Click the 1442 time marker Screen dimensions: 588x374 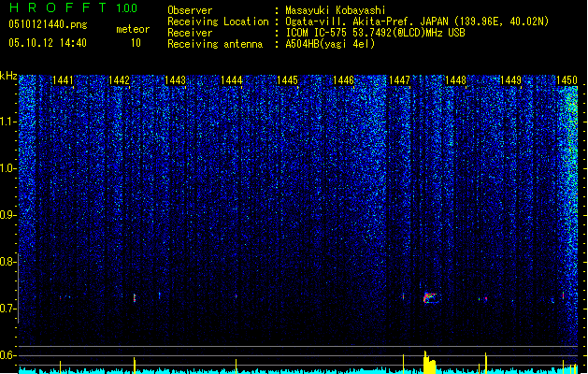pyautogui.click(x=119, y=80)
